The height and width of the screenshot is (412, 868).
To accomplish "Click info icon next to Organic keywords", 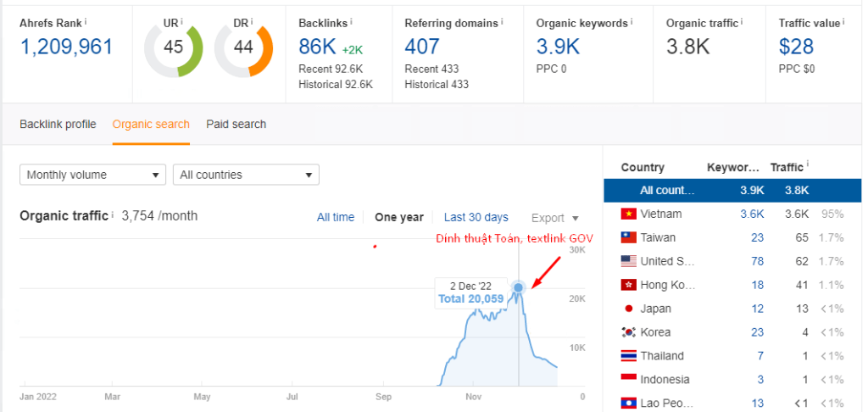I will 632,21.
